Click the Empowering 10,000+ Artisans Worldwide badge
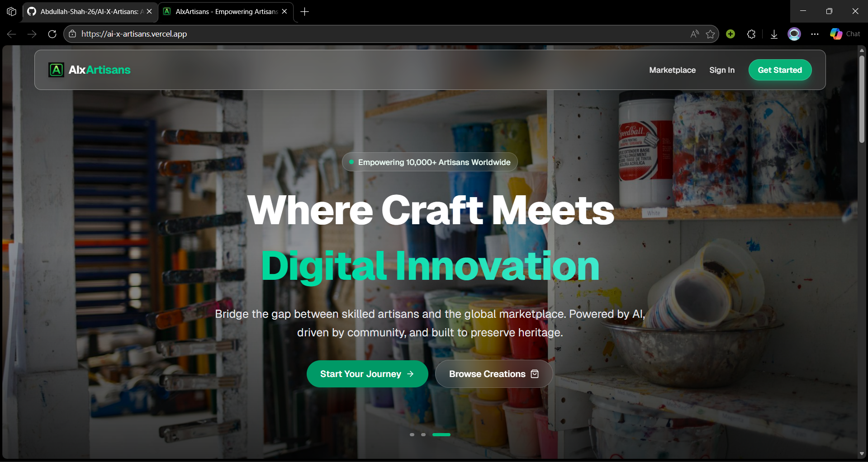Image resolution: width=868 pixels, height=462 pixels. [430, 162]
